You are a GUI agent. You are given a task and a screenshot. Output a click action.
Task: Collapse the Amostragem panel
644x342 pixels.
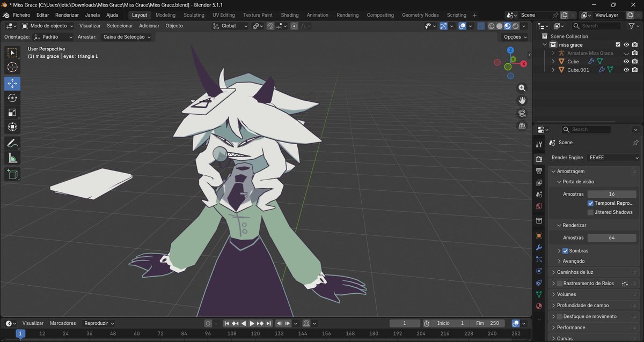click(594, 171)
